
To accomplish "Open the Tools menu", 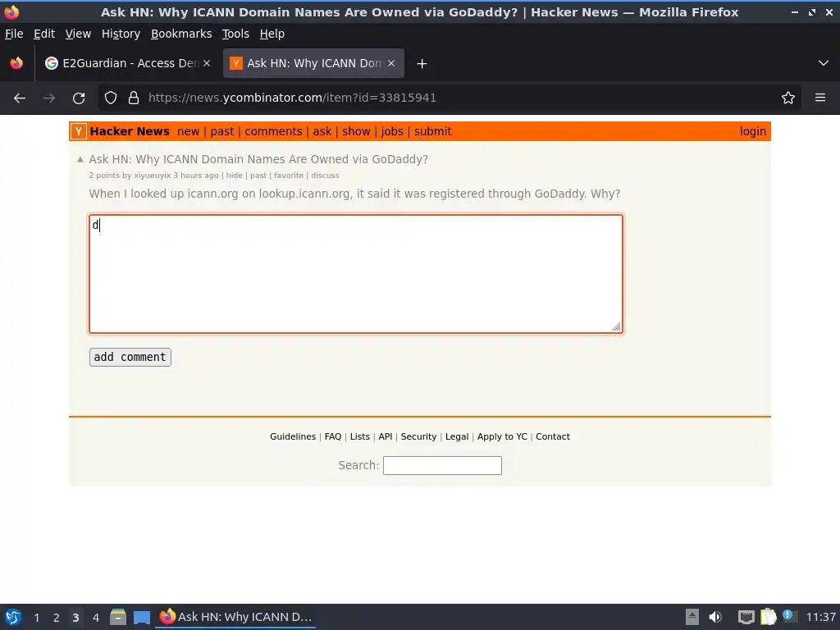I will 235,34.
